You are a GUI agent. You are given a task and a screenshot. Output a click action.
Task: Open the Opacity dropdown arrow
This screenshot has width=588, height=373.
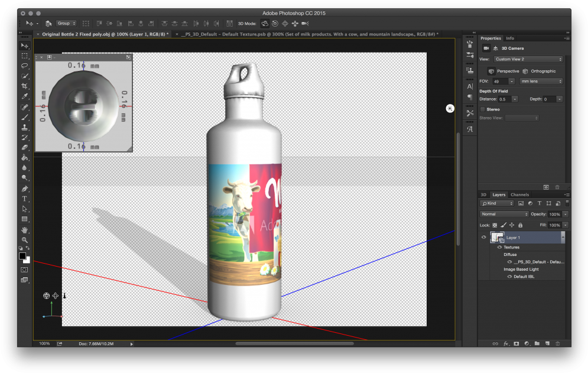tap(565, 214)
